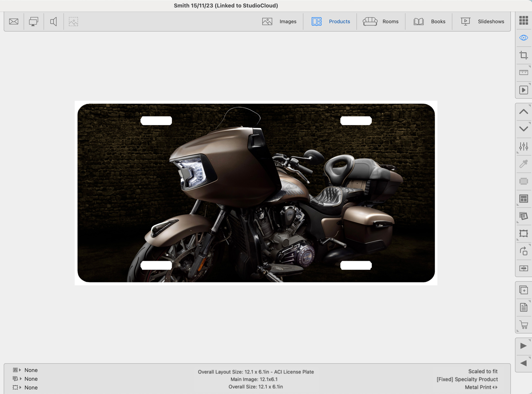Click the crop tool icon

pos(523,55)
